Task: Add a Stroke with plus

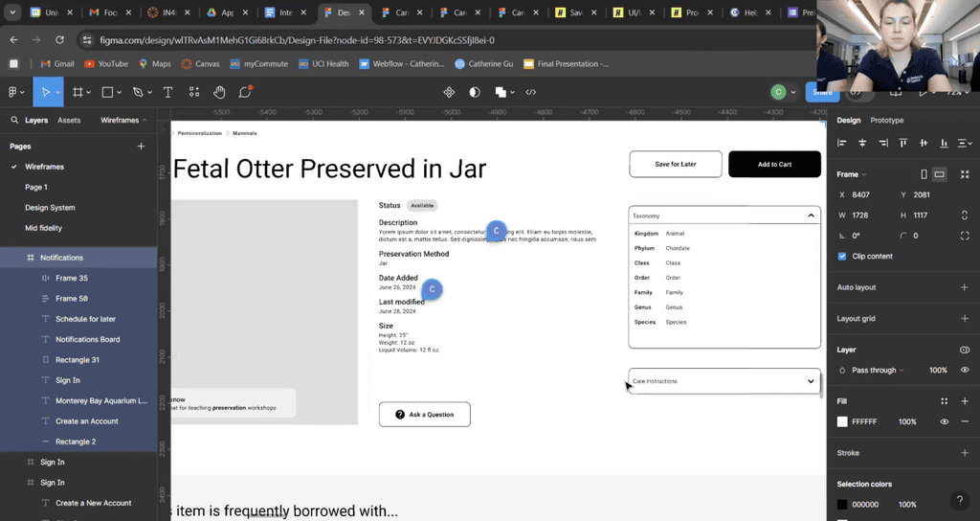Action: [x=965, y=453]
